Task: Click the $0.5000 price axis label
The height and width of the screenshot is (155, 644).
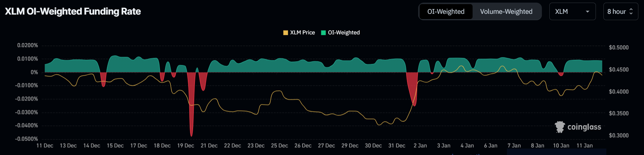Action: point(619,47)
